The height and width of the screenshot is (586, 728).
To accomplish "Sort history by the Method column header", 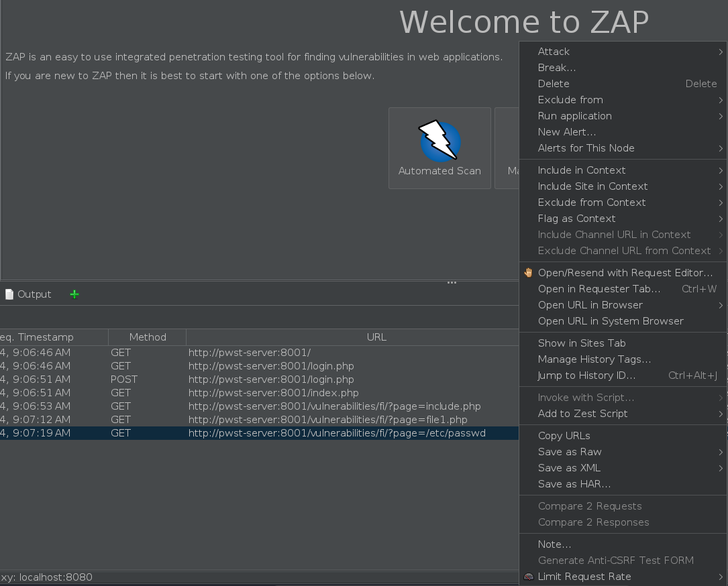I will [148, 337].
